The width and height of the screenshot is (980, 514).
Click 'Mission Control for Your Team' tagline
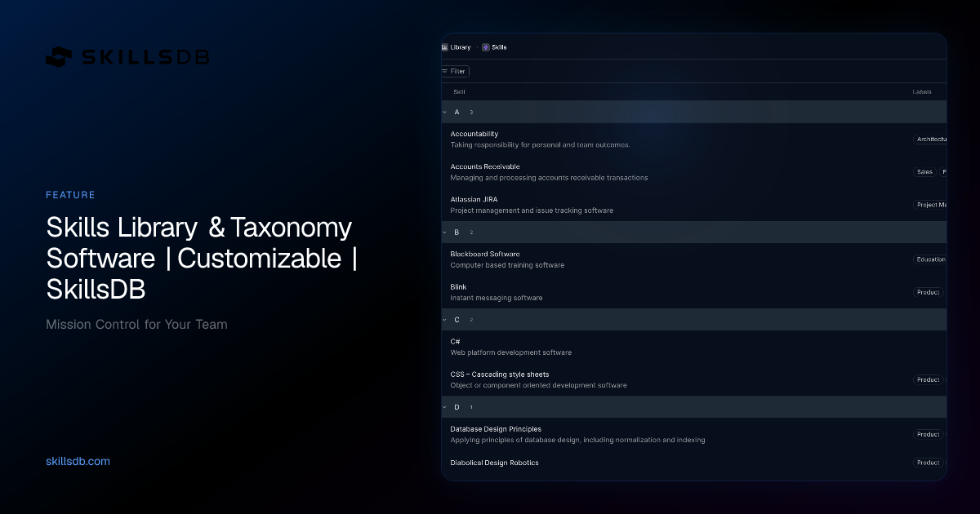pos(136,324)
